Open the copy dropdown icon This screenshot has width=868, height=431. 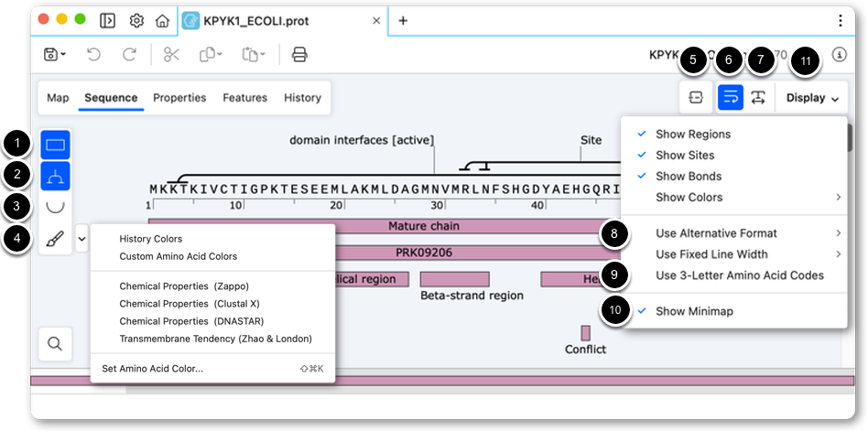point(211,54)
